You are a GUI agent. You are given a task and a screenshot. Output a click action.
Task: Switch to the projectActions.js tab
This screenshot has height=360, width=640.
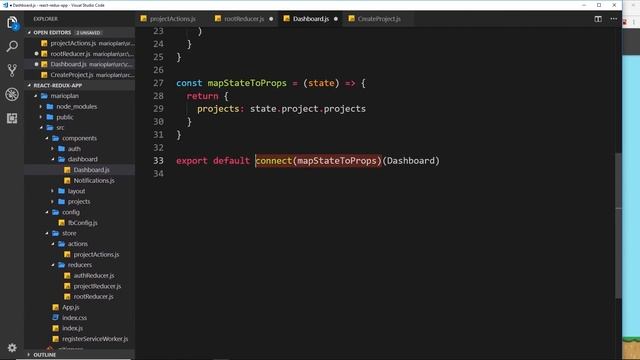[173, 19]
